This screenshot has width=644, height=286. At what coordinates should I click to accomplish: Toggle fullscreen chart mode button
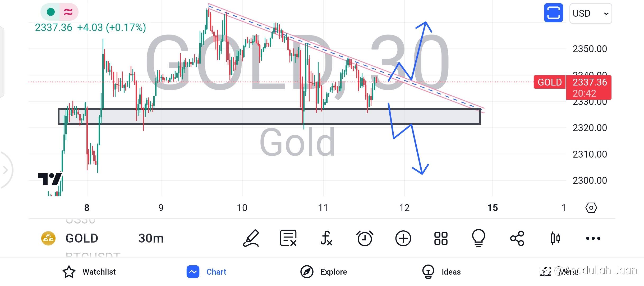(553, 13)
